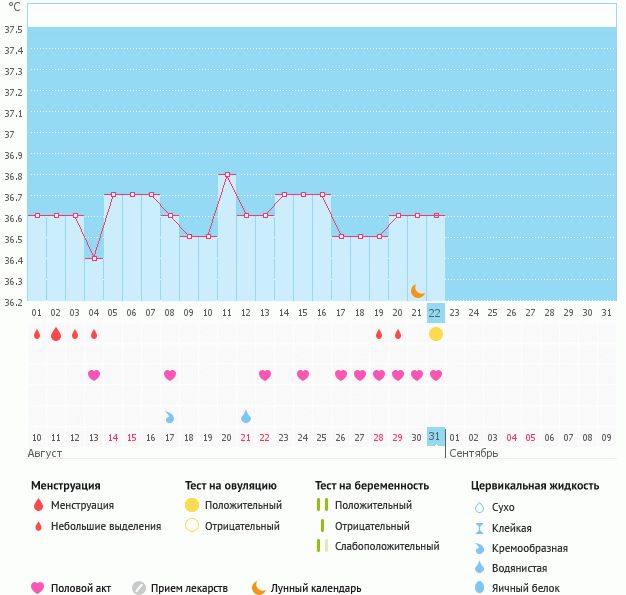Click the 'Яичный белок' drop icon in legend
The image size is (626, 595).
coord(480,588)
